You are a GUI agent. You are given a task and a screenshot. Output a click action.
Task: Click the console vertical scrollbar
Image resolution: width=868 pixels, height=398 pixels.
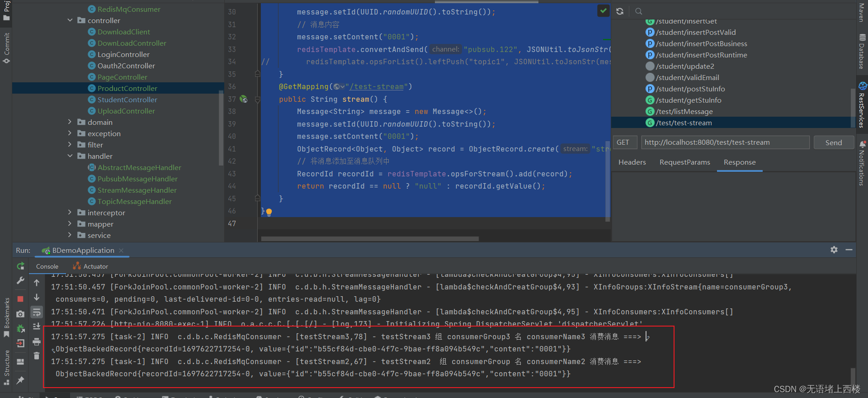(853, 376)
